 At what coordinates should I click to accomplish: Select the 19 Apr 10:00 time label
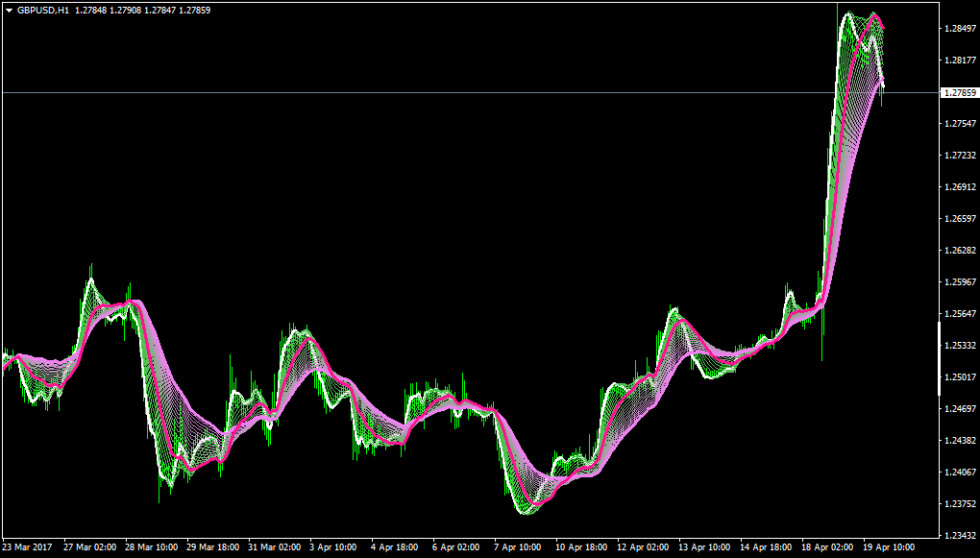point(890,547)
